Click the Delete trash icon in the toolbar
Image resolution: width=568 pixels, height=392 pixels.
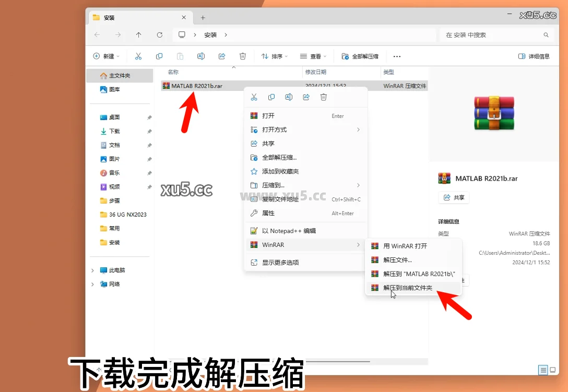[243, 56]
